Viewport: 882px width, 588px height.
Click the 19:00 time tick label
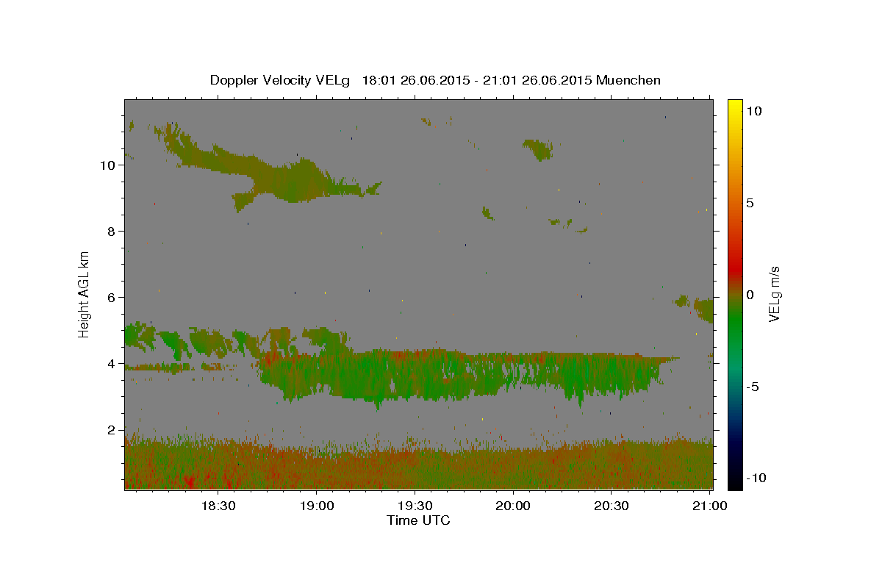316,506
